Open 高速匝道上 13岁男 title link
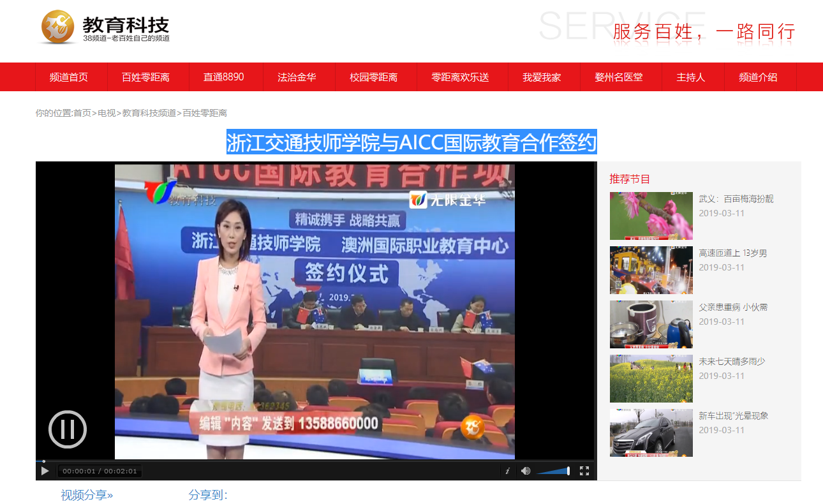This screenshot has width=823, height=504. pos(732,253)
